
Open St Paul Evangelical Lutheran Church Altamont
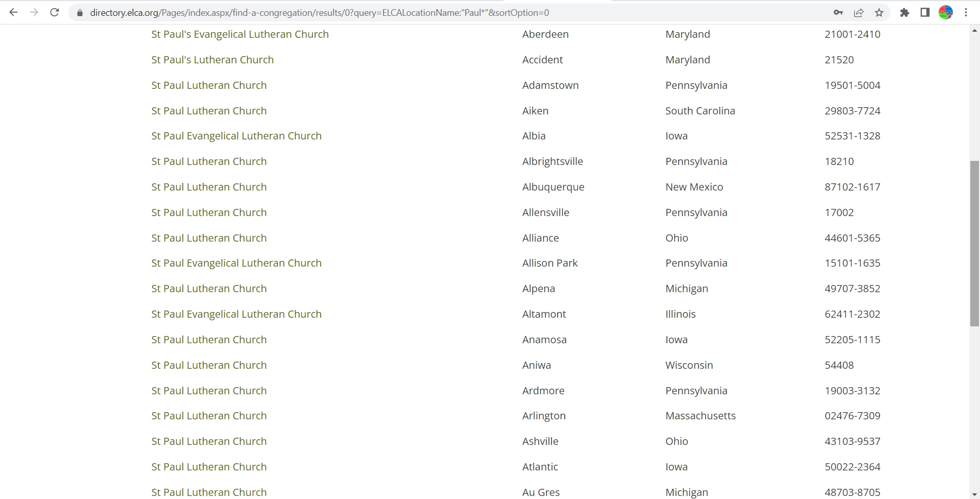coord(236,314)
